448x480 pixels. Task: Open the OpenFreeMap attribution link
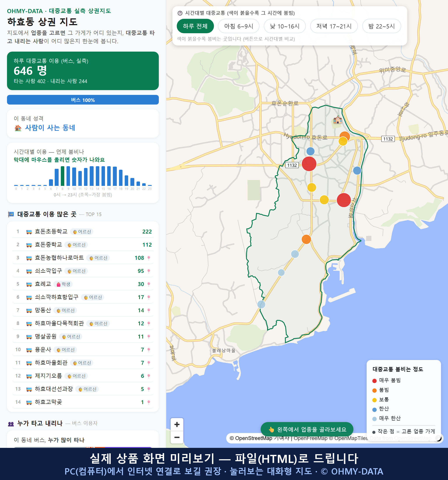click(x=310, y=438)
